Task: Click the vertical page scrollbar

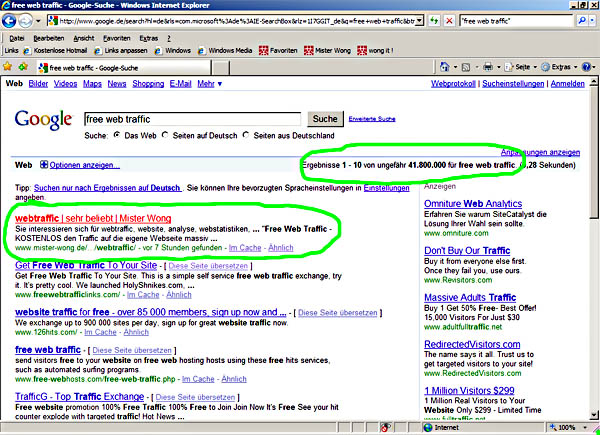Action: 594,250
